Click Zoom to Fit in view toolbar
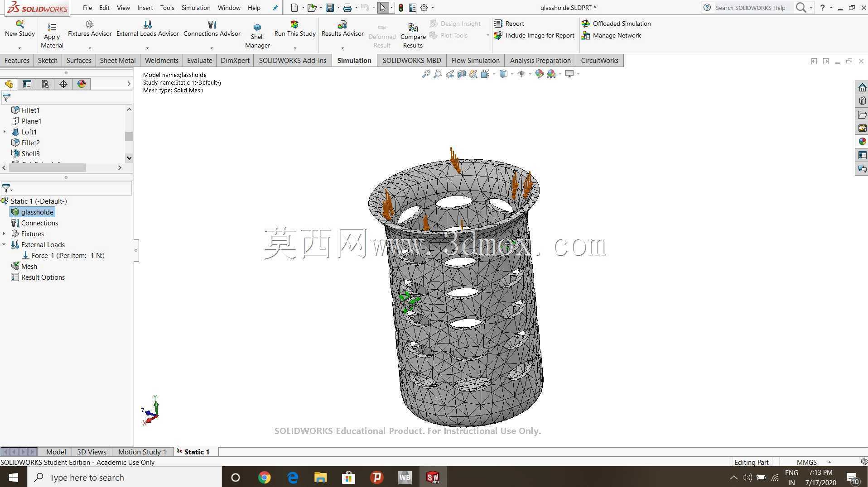868x487 pixels. [426, 74]
